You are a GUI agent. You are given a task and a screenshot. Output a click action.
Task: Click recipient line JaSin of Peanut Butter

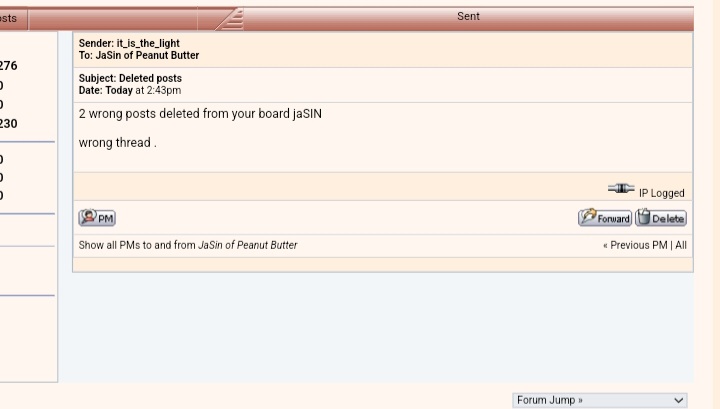pyautogui.click(x=145, y=55)
